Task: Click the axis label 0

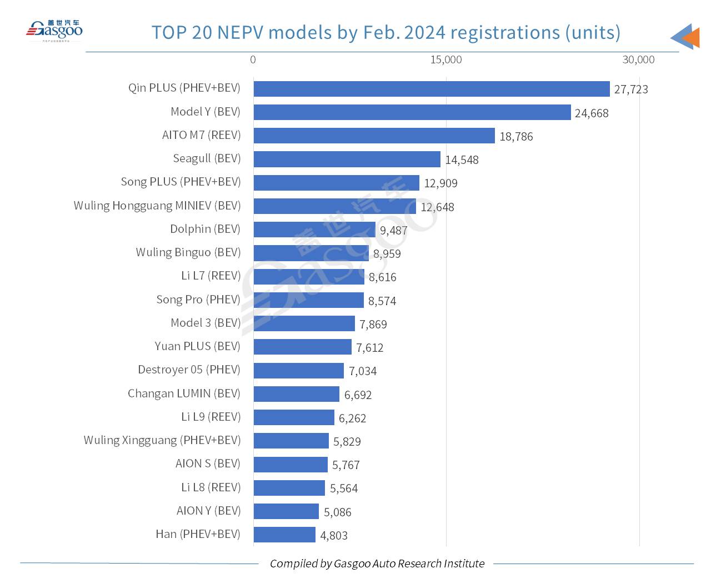Action: (x=253, y=59)
